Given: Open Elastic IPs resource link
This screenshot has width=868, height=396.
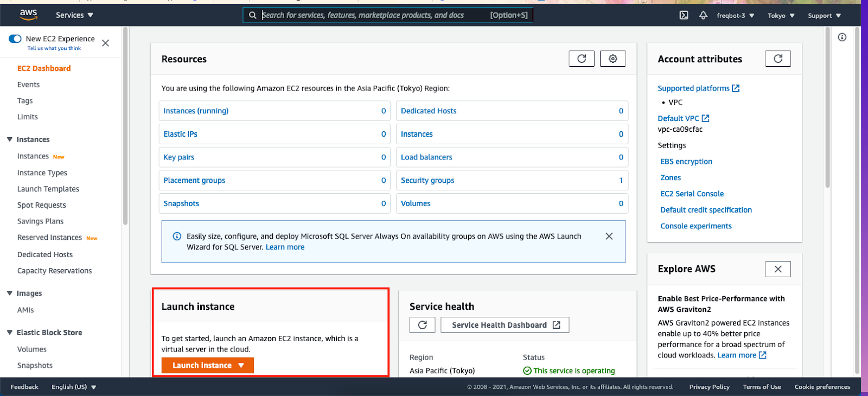Looking at the screenshot, I should (181, 134).
